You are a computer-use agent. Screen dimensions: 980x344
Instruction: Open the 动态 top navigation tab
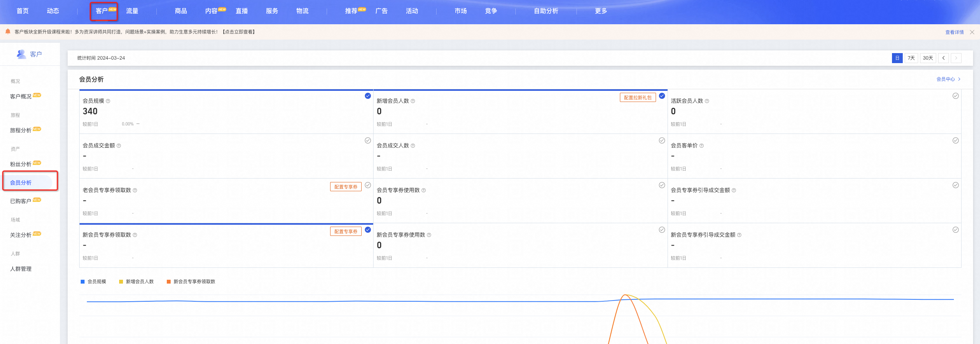(53, 11)
